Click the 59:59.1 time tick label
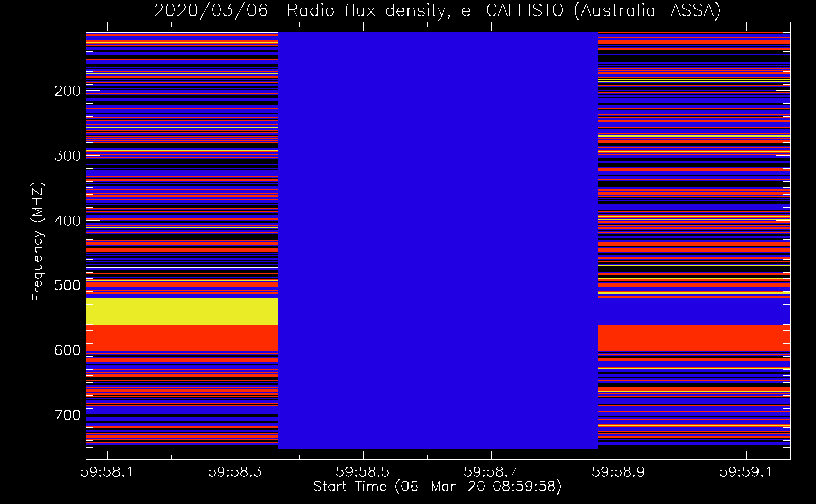 (x=745, y=472)
